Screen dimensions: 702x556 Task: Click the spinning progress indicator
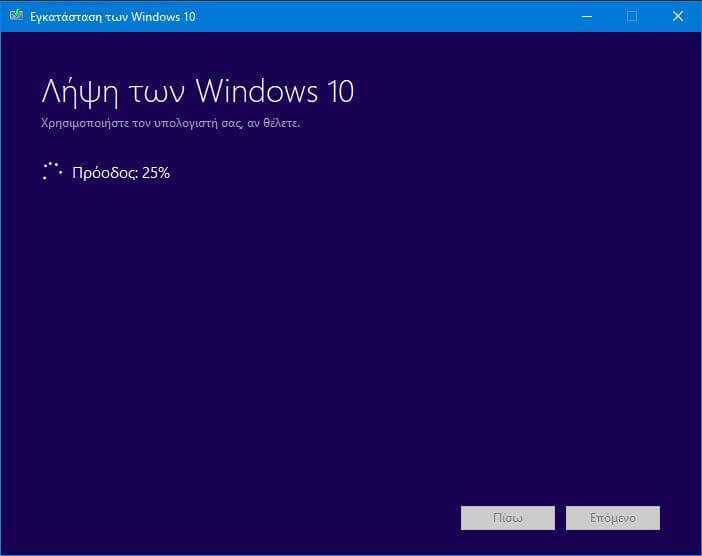point(52,171)
